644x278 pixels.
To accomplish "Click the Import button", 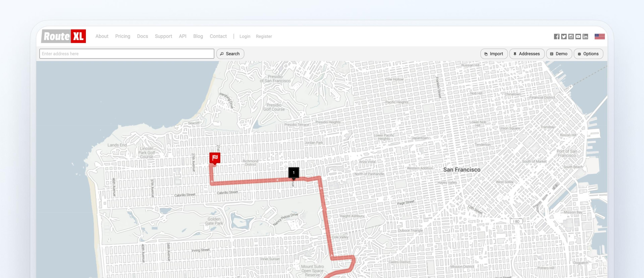I will 494,54.
